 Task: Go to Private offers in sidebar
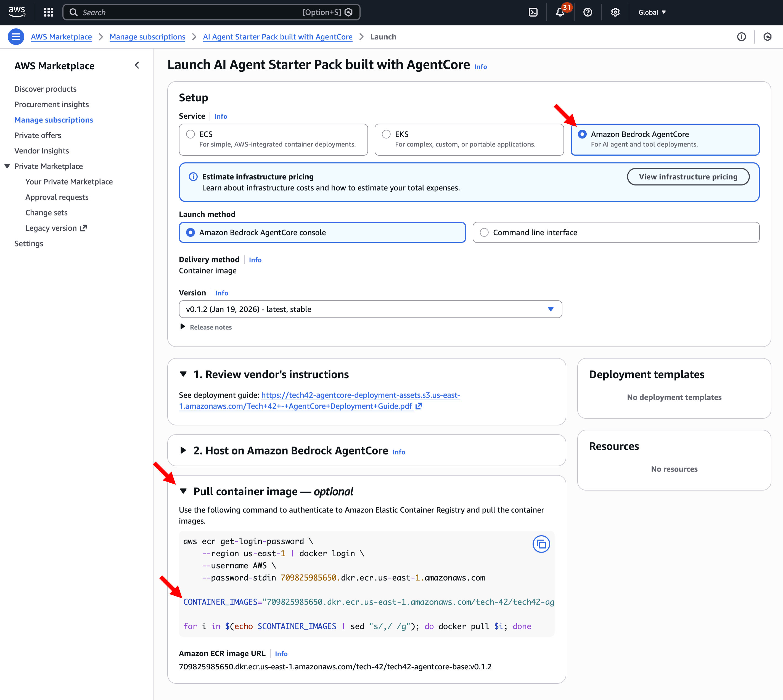pyautogui.click(x=38, y=135)
